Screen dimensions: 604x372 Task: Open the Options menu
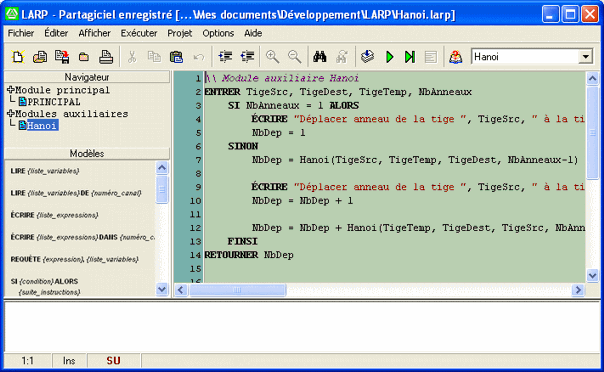point(218,34)
